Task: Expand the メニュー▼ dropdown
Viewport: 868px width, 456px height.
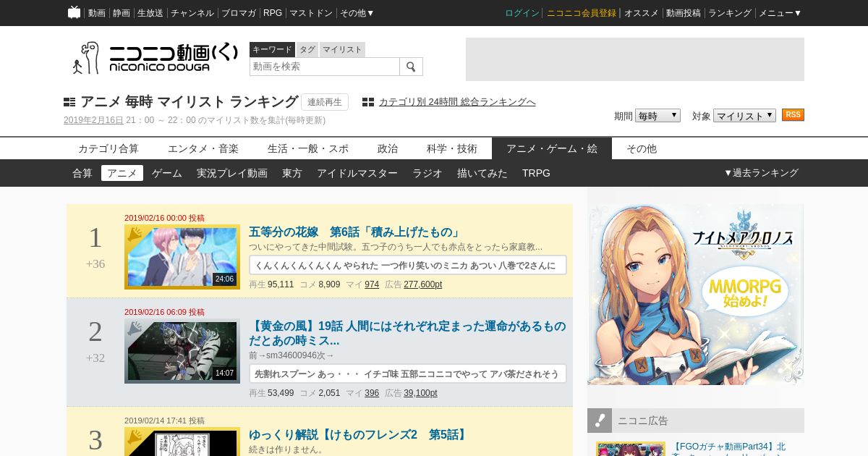Action: click(780, 13)
